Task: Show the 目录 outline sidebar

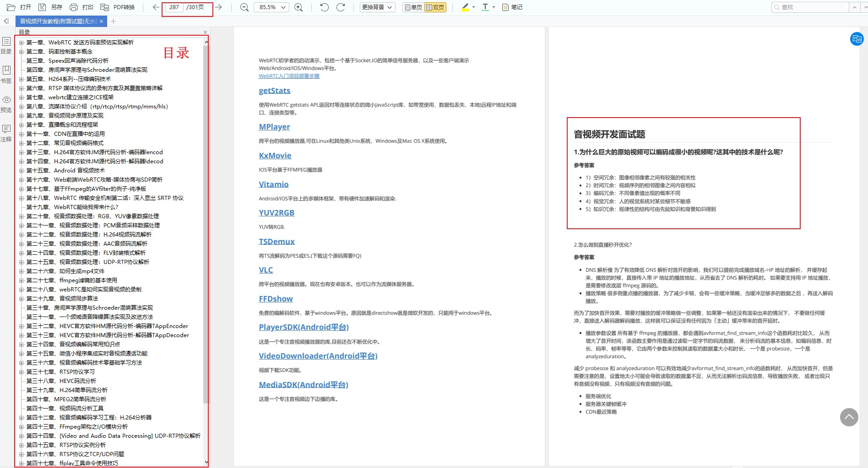Action: tap(6, 46)
